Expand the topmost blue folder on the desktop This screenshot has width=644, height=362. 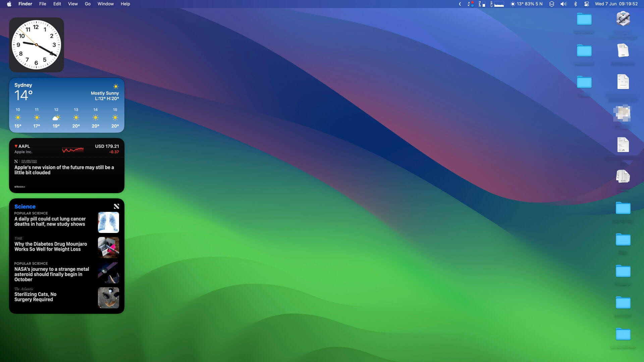(584, 19)
